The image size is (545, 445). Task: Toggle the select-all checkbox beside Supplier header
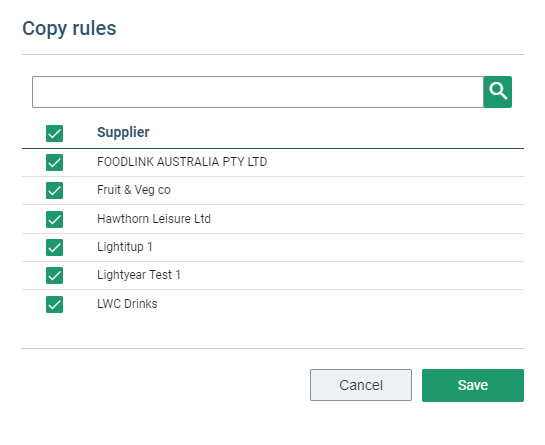(x=55, y=134)
